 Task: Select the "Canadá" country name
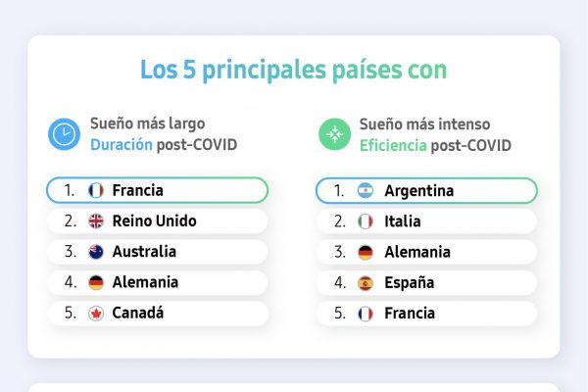click(138, 314)
